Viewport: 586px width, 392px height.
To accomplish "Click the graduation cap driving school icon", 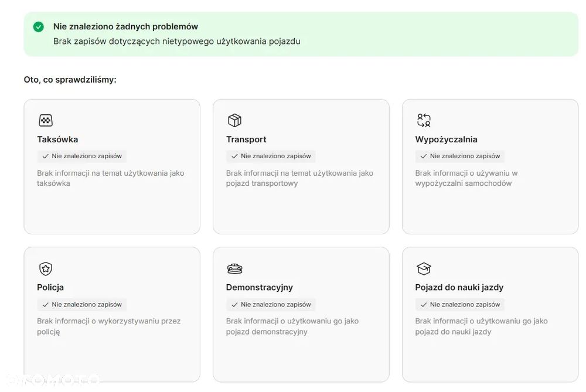I will click(424, 269).
